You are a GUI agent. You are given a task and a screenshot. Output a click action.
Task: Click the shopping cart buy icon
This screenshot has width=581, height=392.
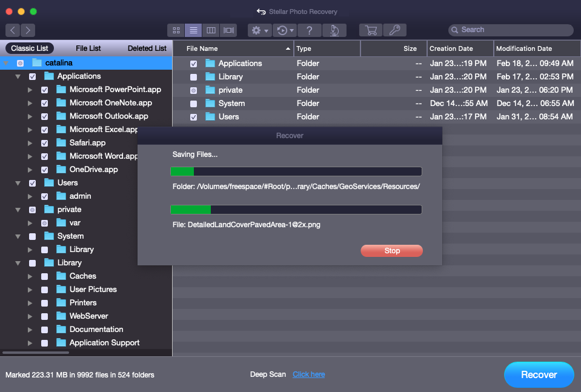coord(371,30)
